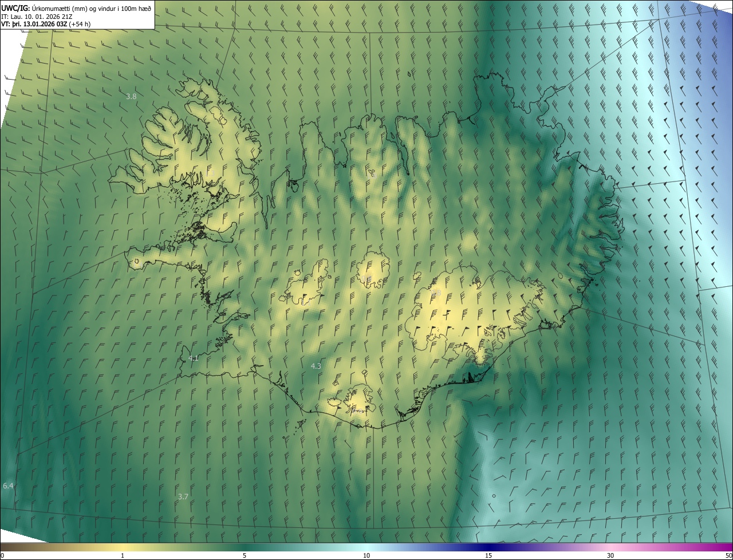This screenshot has height=560, width=733.
Task: Click the 3.7 value label on the map
Action: coord(183,496)
